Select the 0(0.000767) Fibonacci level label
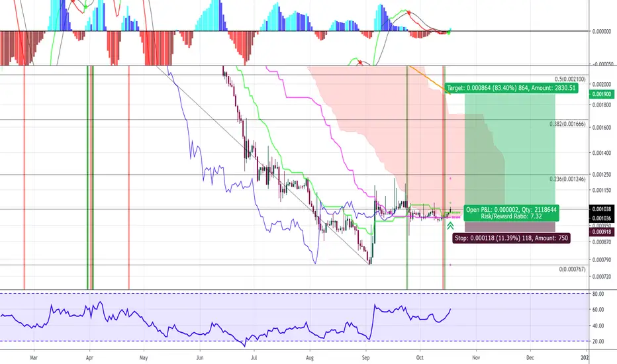Image resolution: width=617 pixels, height=364 pixels. [572, 269]
